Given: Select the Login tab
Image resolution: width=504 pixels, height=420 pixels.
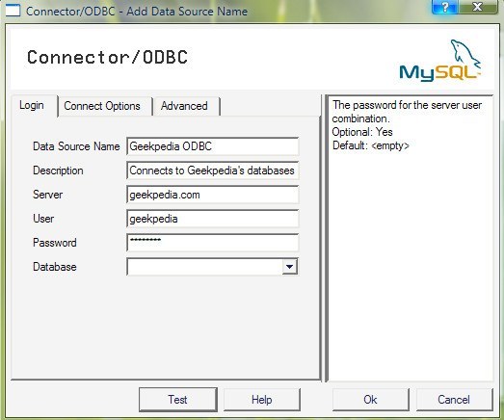Looking at the screenshot, I should (32, 105).
